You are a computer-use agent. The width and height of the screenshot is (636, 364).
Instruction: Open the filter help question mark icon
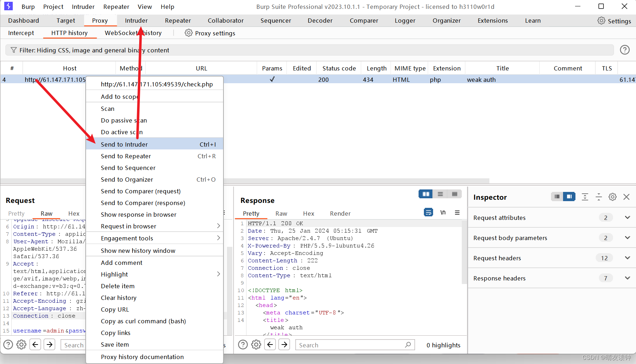click(x=624, y=50)
